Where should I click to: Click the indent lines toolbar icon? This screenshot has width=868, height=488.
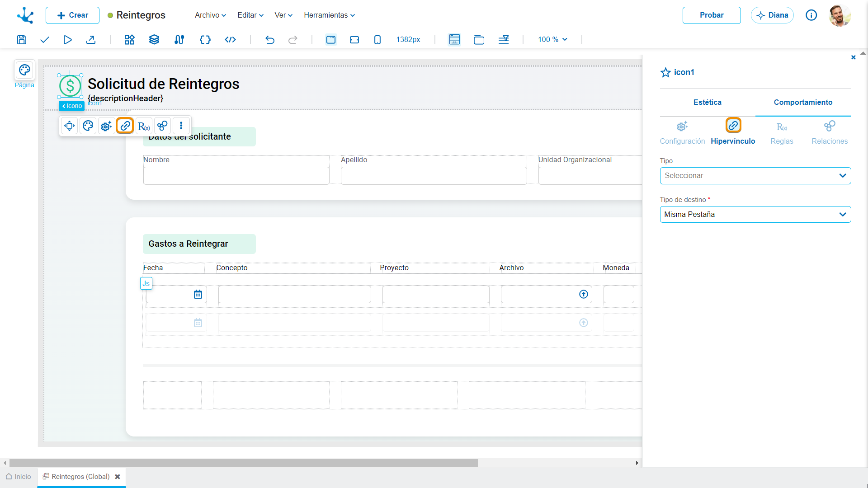coord(504,40)
